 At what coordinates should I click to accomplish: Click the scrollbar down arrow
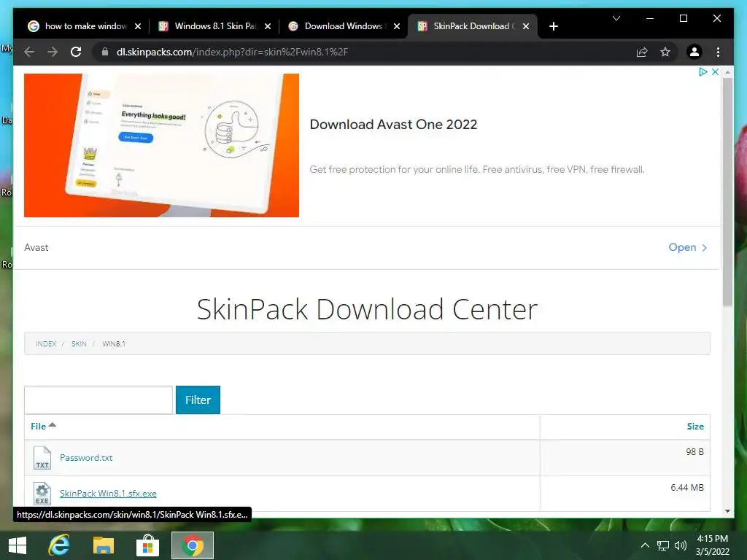point(727,511)
